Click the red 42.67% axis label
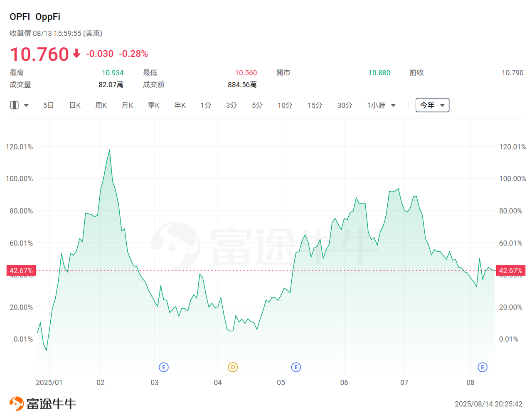The image size is (532, 420). 21,270
